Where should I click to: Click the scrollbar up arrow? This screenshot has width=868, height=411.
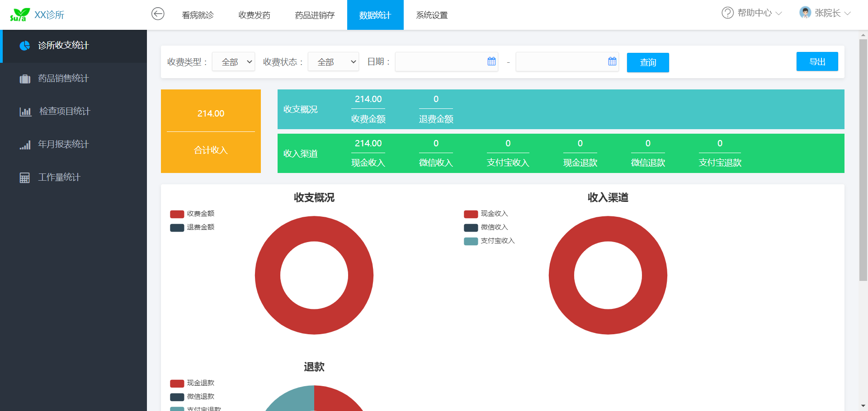coord(863,35)
